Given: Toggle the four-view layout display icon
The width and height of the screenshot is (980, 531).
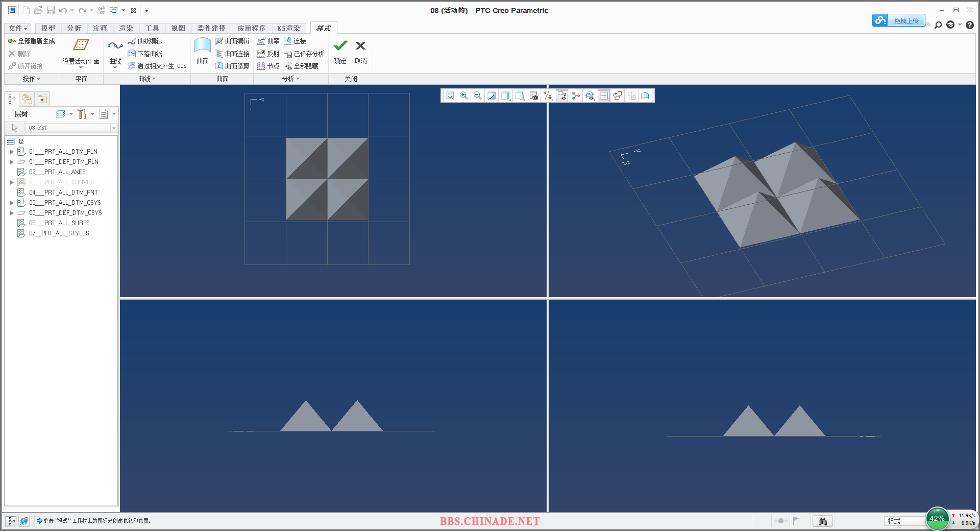Looking at the screenshot, I should (604, 95).
